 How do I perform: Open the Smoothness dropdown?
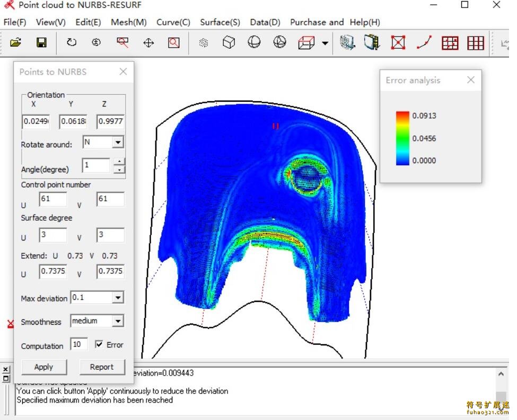[118, 321]
